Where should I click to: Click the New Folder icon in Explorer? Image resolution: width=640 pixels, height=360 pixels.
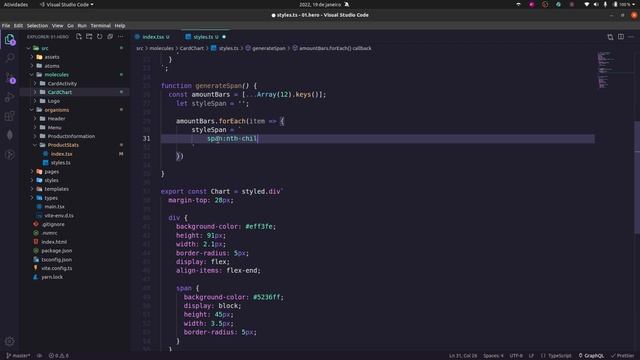click(89, 37)
